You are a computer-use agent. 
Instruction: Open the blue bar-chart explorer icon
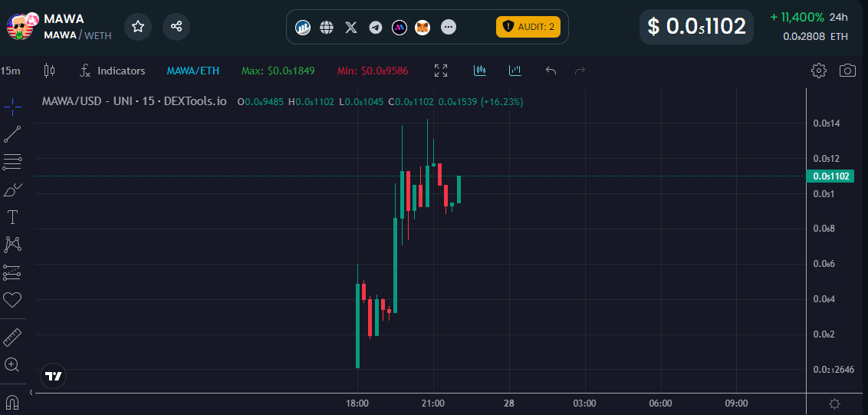pyautogui.click(x=303, y=27)
